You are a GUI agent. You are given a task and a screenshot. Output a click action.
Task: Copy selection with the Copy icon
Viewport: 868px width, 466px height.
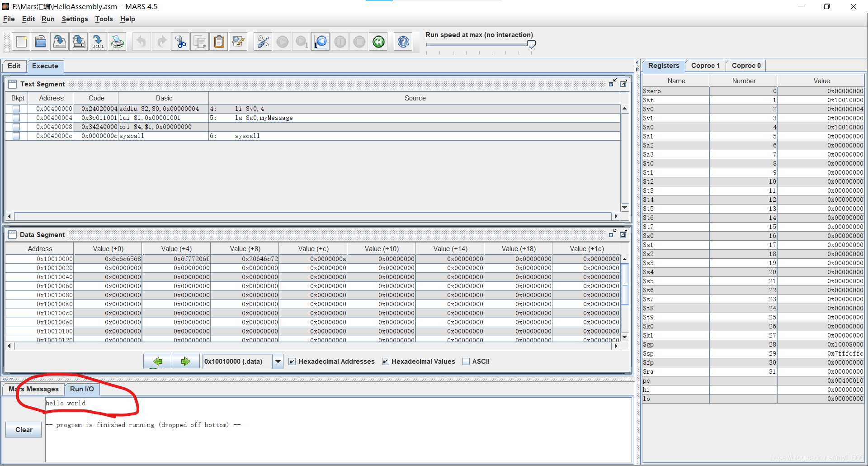point(200,42)
